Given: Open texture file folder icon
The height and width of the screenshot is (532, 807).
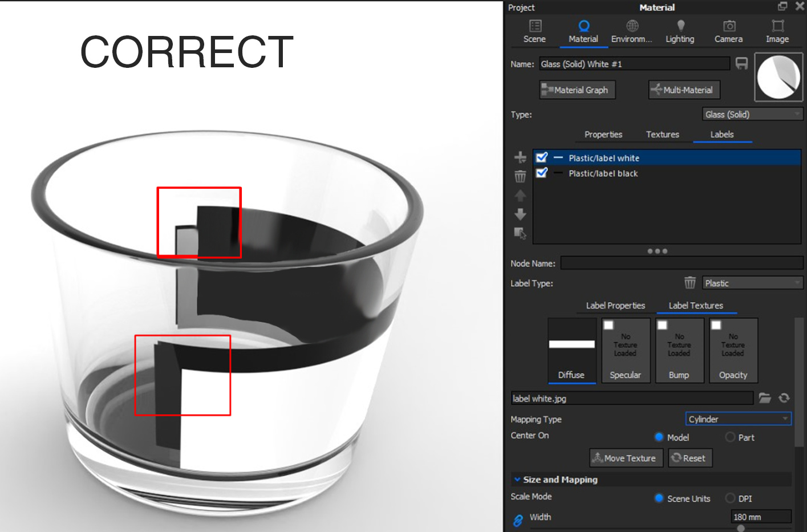Looking at the screenshot, I should [x=765, y=398].
